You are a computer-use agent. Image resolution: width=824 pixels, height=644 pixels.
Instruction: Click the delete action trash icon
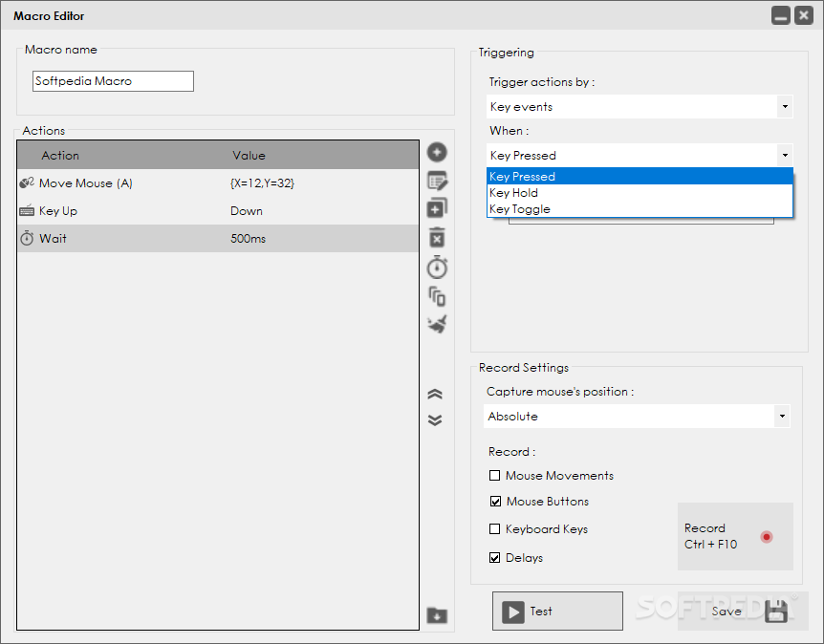click(x=437, y=237)
